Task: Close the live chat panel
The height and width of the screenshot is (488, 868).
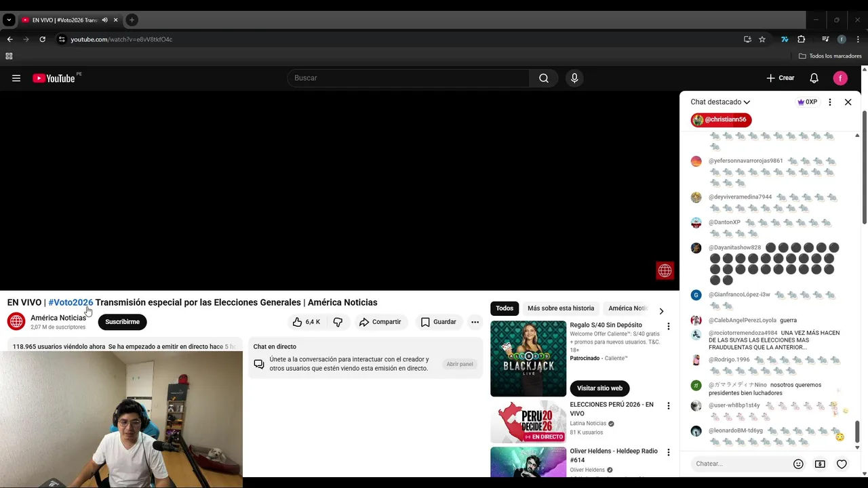Action: 848,102
